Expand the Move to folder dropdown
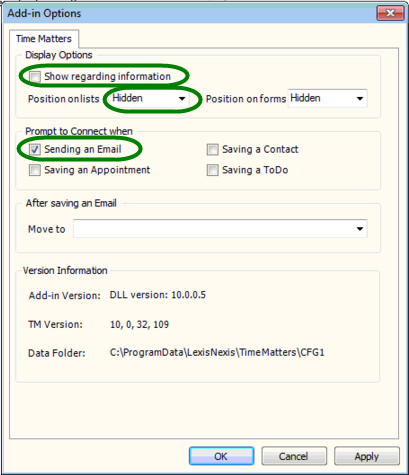The height and width of the screenshot is (475, 409). coord(220,229)
